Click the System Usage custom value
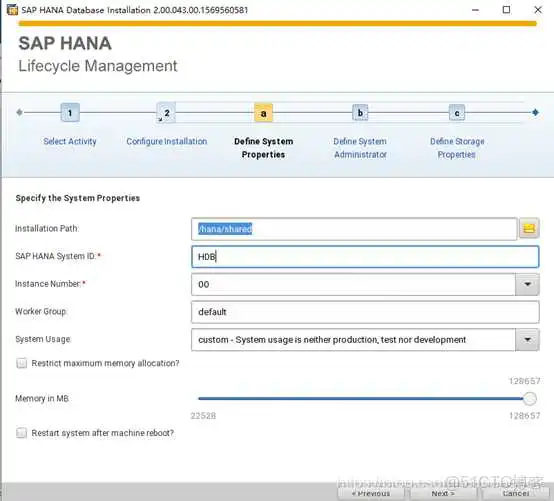554x501 pixels. click(332, 340)
